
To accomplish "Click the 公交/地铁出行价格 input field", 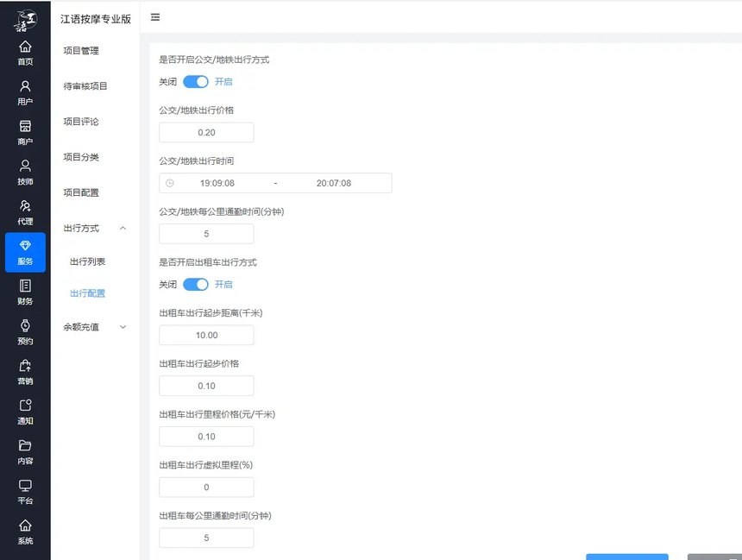I will point(206,133).
